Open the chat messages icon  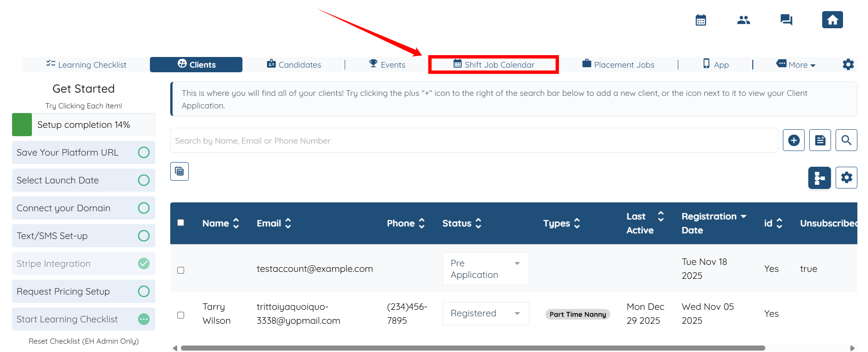point(786,20)
